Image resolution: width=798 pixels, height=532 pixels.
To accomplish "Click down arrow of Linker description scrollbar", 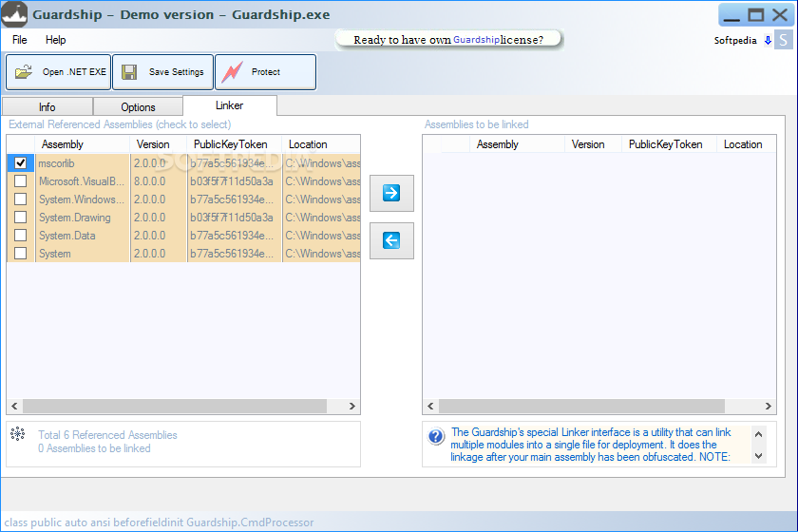I will [x=758, y=456].
